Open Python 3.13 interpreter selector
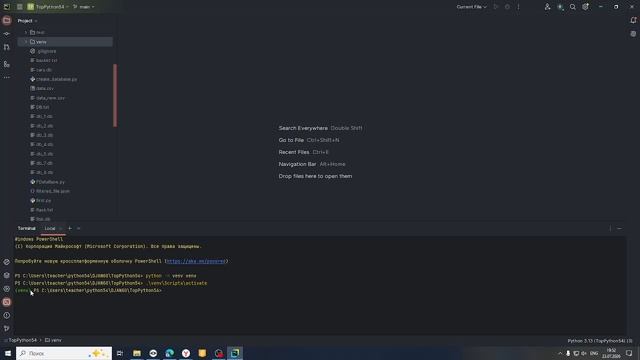Screen dimensions: 640x360 click(x=600, y=340)
